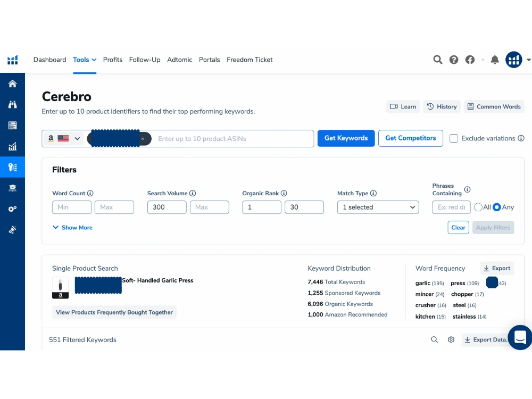
Task: Expand Show More filters
Action: (72, 227)
